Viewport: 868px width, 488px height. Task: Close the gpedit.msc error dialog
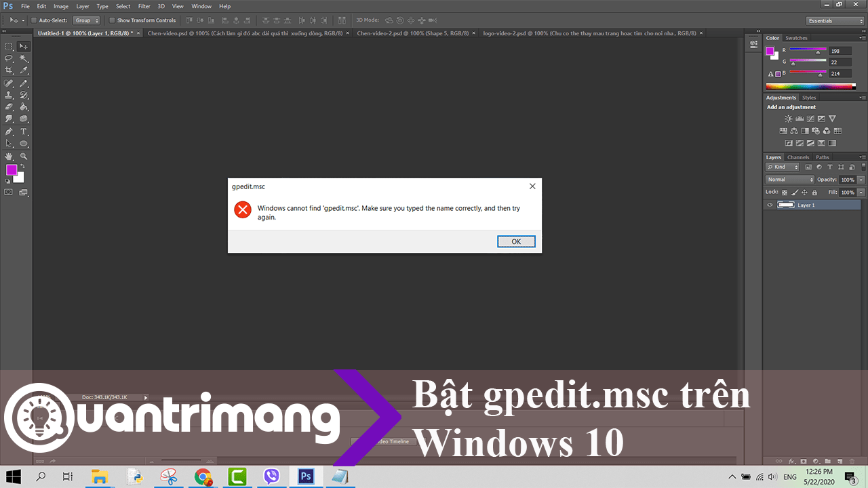[x=532, y=186]
